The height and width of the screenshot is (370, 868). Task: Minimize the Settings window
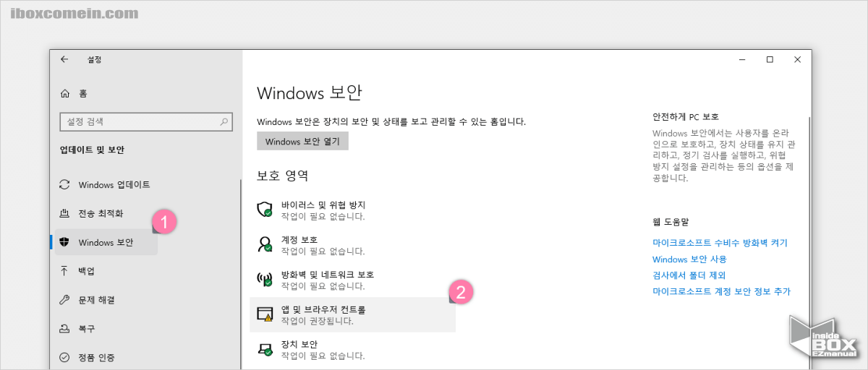click(741, 59)
